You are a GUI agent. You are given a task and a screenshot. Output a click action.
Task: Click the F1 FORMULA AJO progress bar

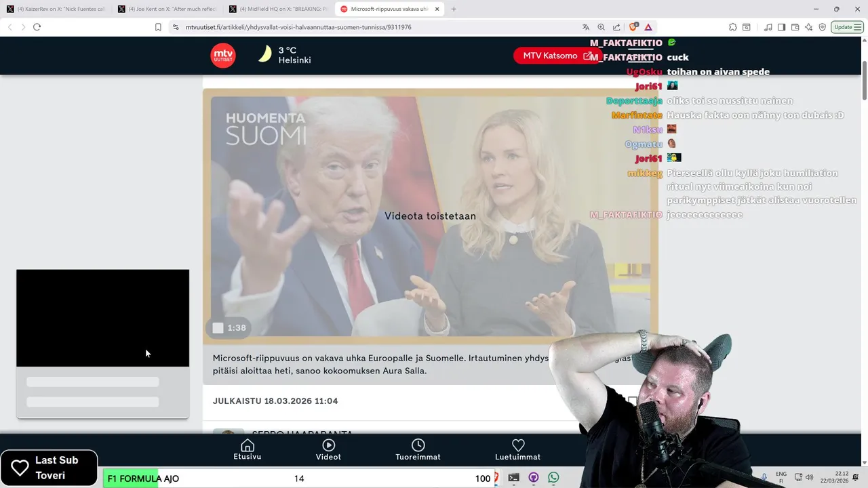coord(299,479)
